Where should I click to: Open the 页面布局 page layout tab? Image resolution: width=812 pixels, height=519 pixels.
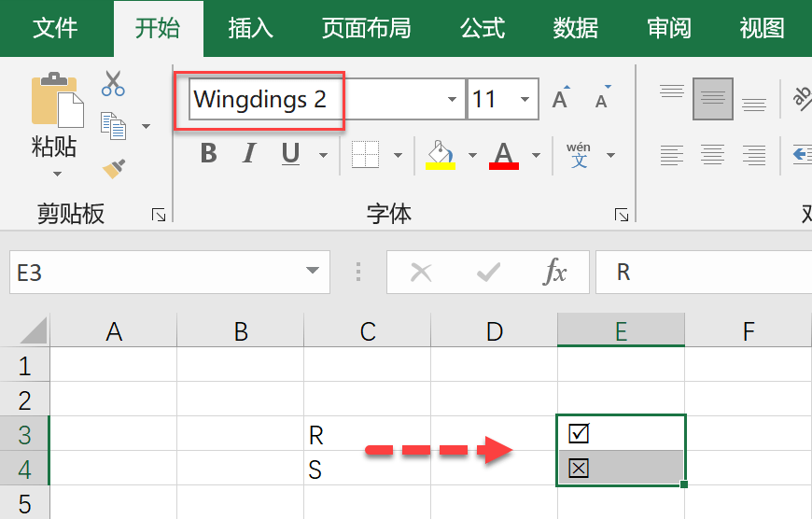point(366,28)
